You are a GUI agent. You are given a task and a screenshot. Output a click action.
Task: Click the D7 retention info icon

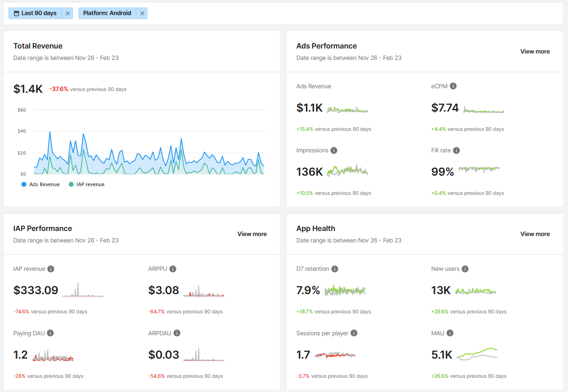tap(335, 268)
